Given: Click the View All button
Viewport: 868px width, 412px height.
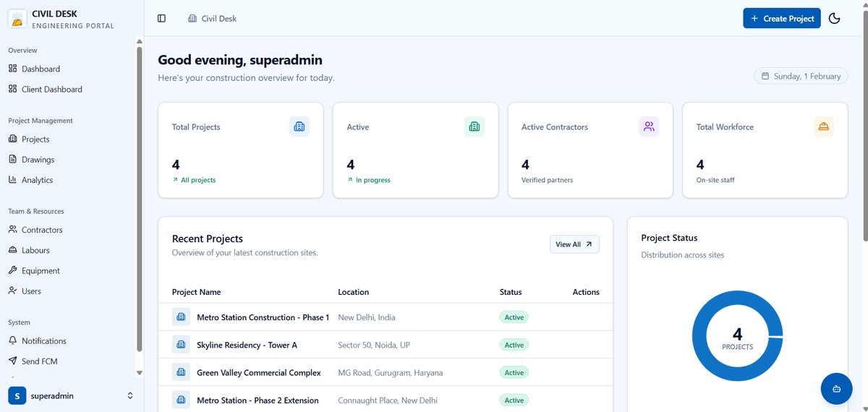Looking at the screenshot, I should pos(574,244).
